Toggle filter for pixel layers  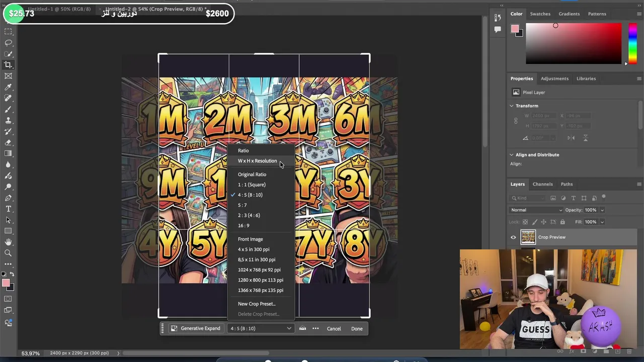(553, 198)
